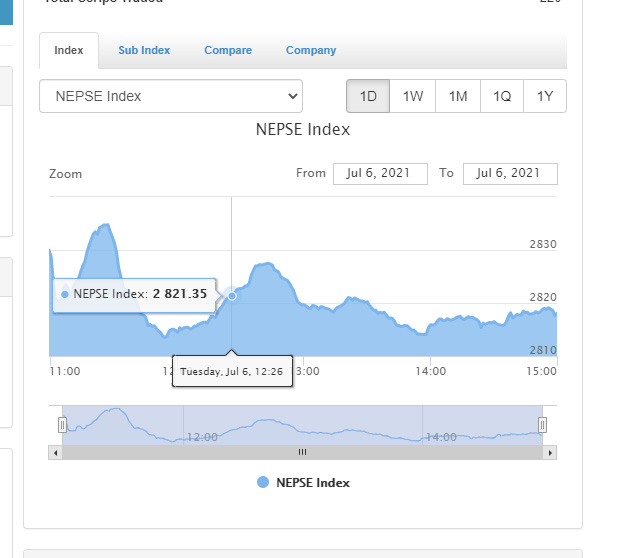
Task: Open the Compare tab
Action: click(228, 50)
